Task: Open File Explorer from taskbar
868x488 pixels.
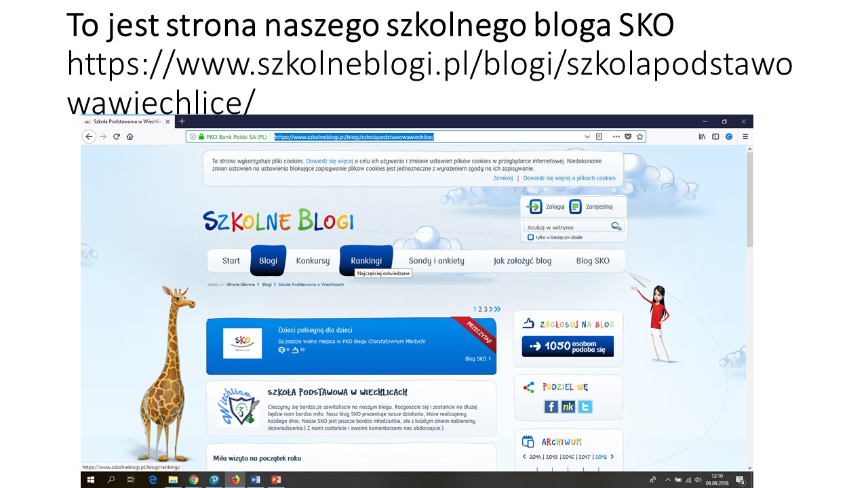Action: (173, 480)
